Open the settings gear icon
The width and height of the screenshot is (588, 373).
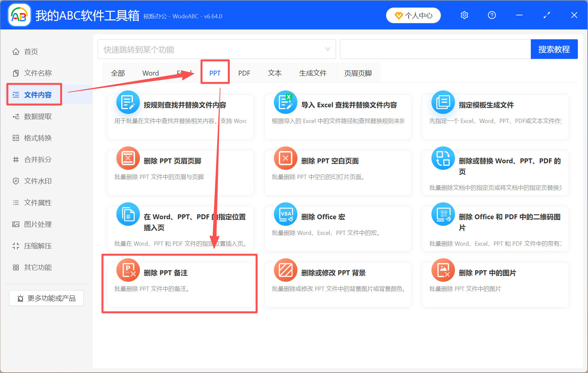click(464, 15)
